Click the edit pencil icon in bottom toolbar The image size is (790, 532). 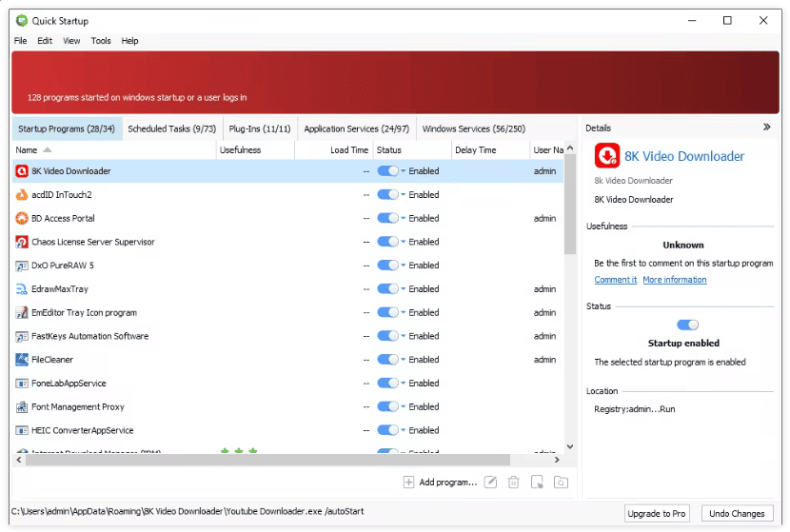coord(491,483)
